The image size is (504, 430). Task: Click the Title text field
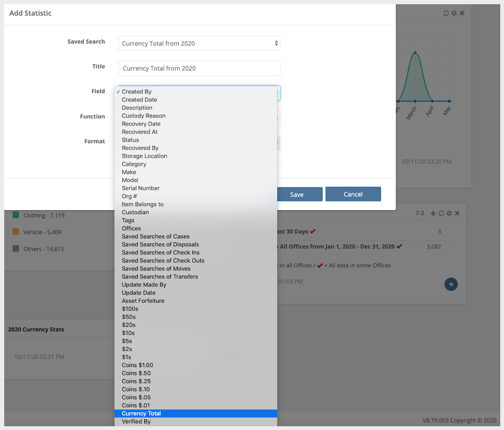coord(199,68)
